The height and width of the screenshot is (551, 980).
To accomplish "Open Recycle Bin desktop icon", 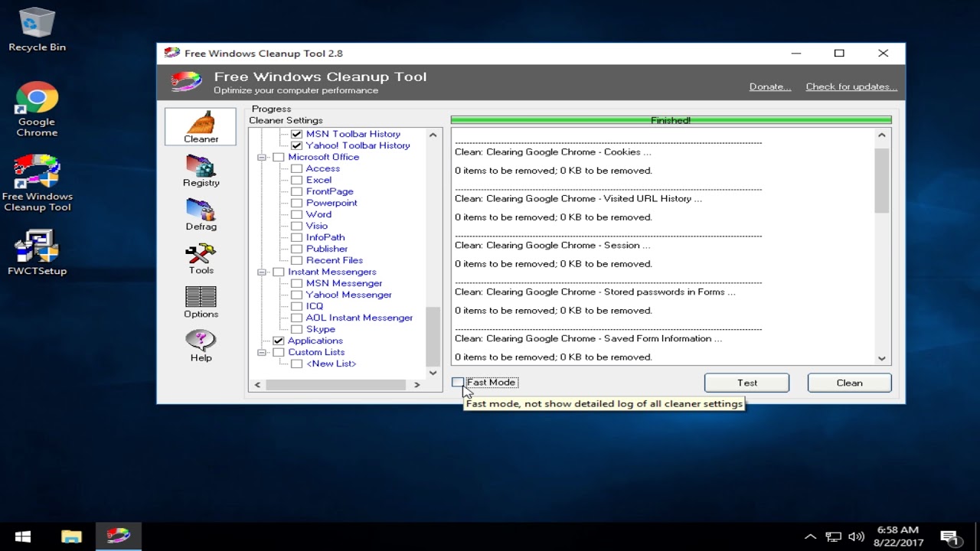I will pyautogui.click(x=37, y=30).
